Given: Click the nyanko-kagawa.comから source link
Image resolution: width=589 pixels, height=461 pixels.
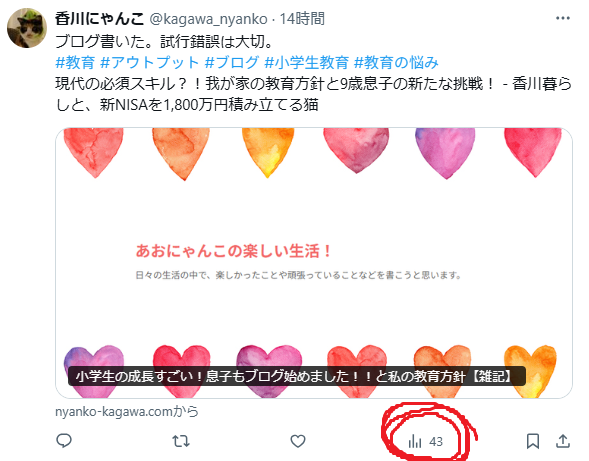Looking at the screenshot, I should [127, 412].
